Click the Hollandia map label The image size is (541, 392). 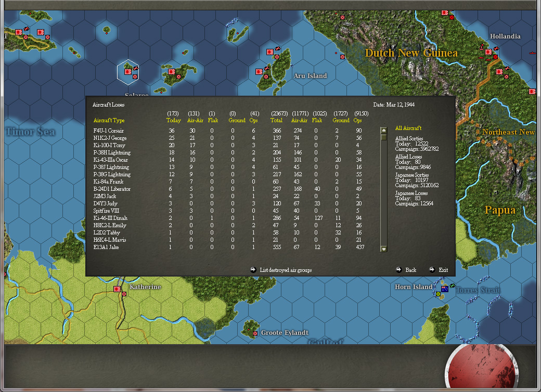505,36
